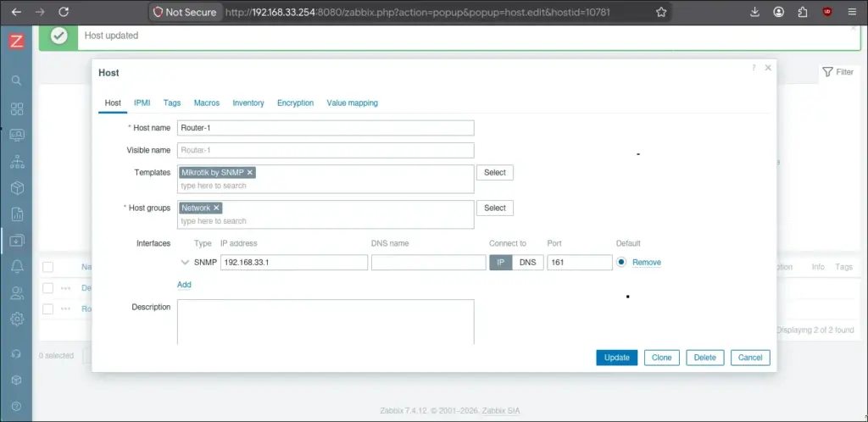868x422 pixels.
Task: Click the Add interface link
Action: 184,284
